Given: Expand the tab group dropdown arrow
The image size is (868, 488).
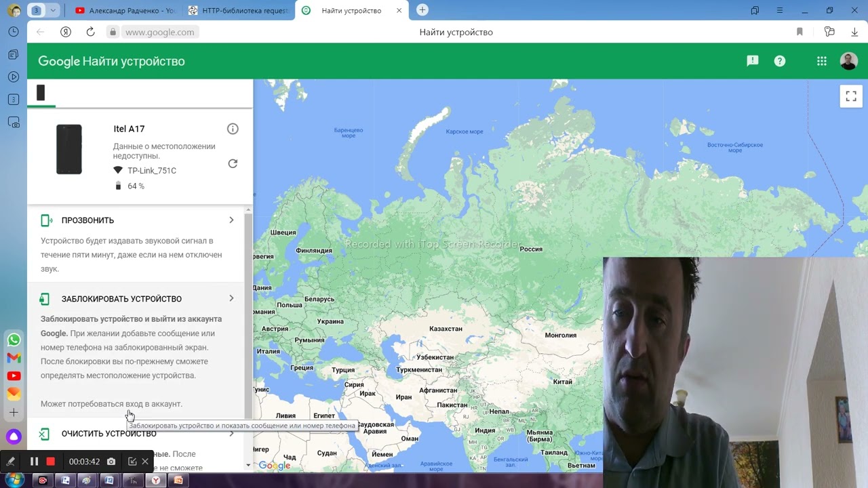Looking at the screenshot, I should click(53, 10).
